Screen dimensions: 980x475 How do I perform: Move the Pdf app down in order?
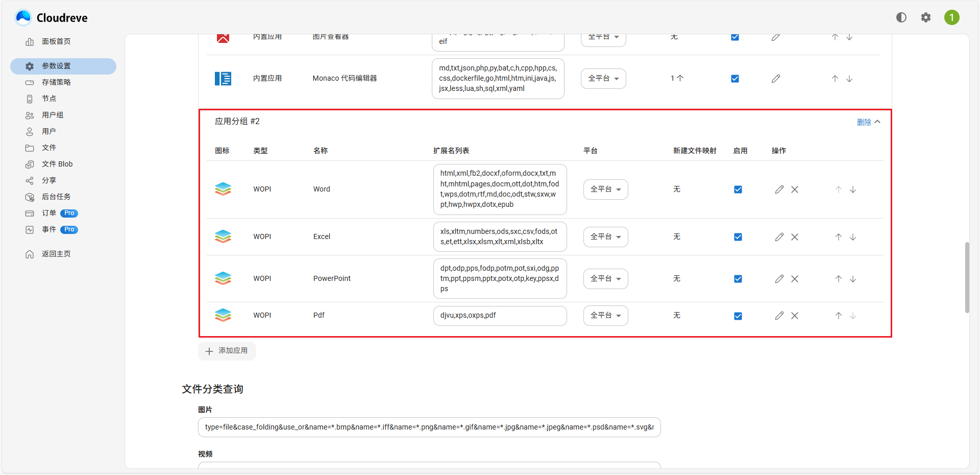tap(853, 316)
